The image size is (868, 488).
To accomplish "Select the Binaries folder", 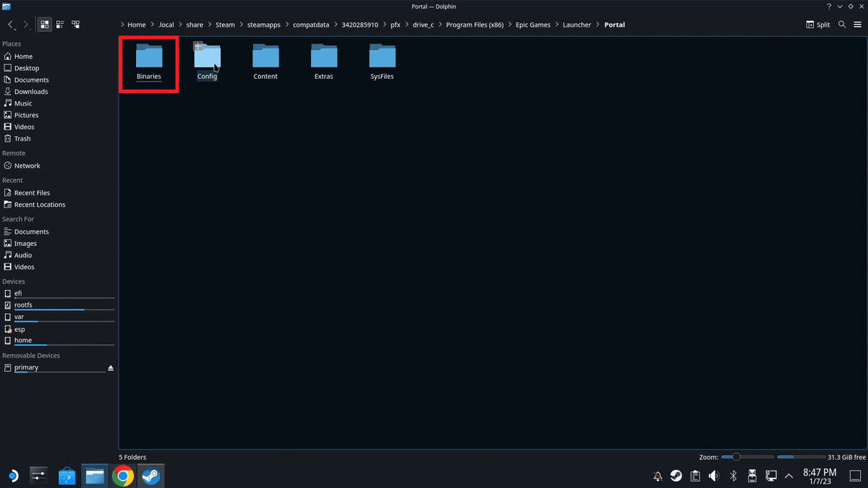I will [x=149, y=63].
